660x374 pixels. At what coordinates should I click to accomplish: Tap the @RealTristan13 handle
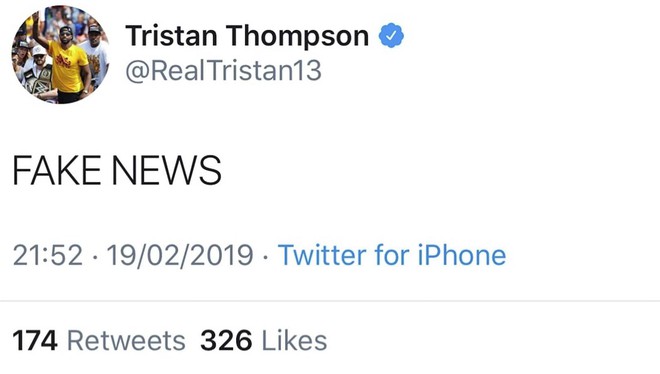(x=224, y=70)
